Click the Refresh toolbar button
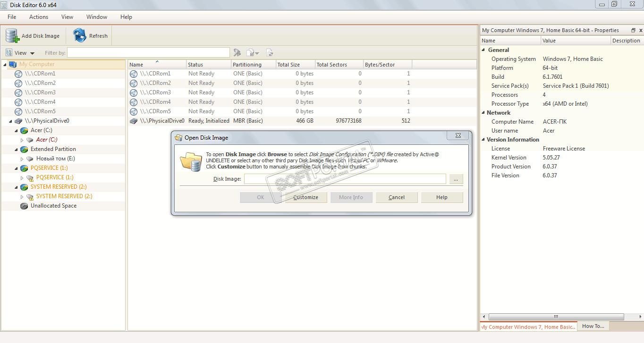644x343 pixels. coord(91,36)
